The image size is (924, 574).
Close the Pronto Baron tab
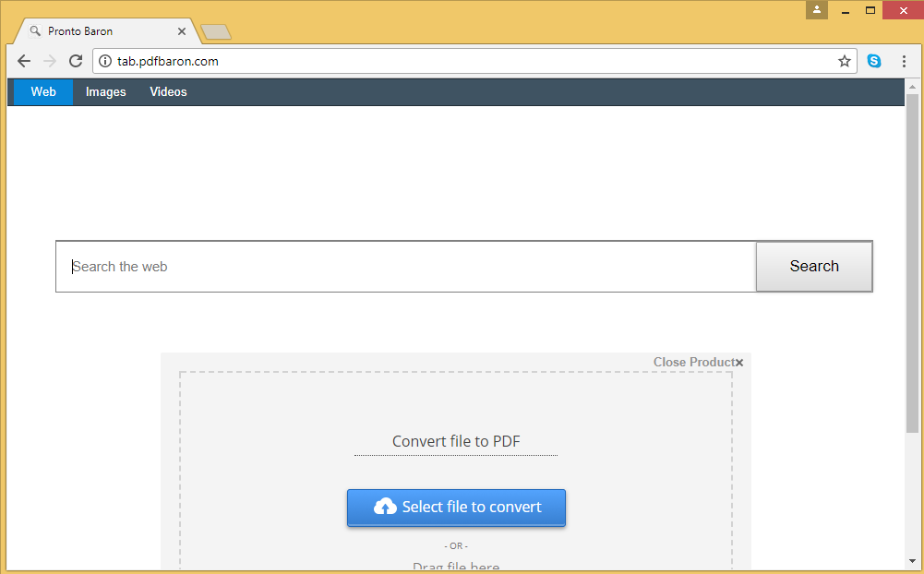click(x=182, y=31)
